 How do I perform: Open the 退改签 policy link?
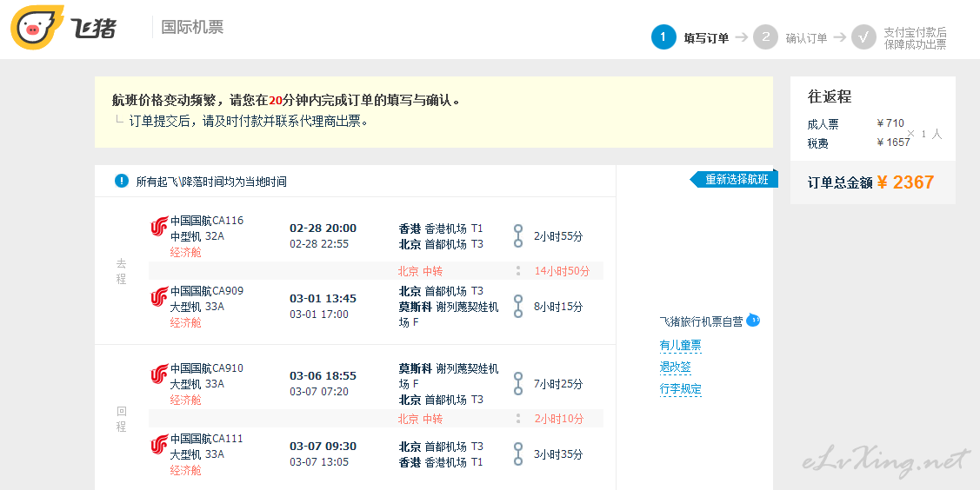tap(675, 367)
